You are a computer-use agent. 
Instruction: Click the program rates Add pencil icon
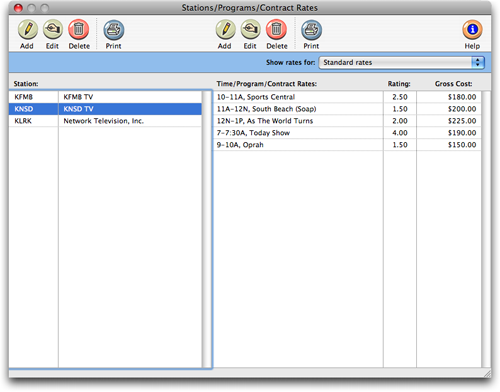[x=226, y=30]
